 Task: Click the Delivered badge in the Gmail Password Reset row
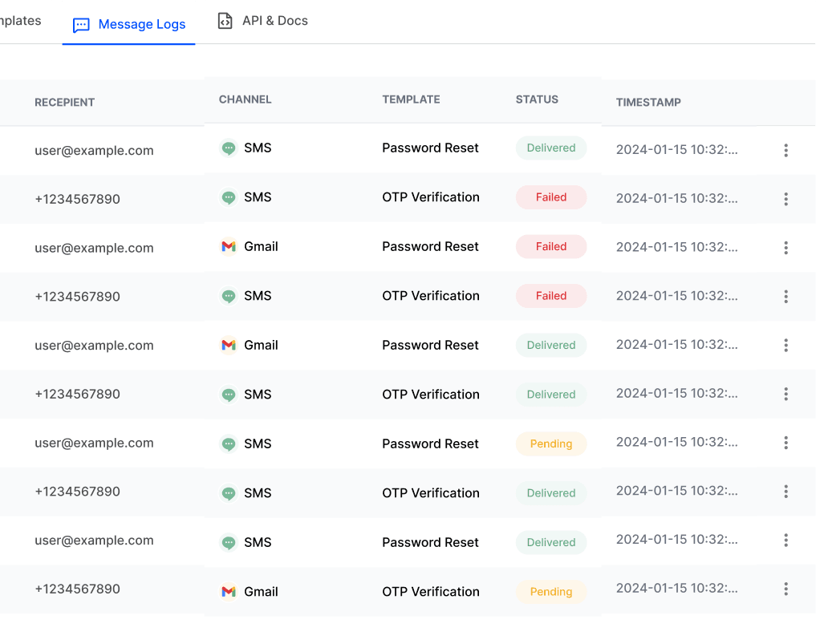coord(551,345)
